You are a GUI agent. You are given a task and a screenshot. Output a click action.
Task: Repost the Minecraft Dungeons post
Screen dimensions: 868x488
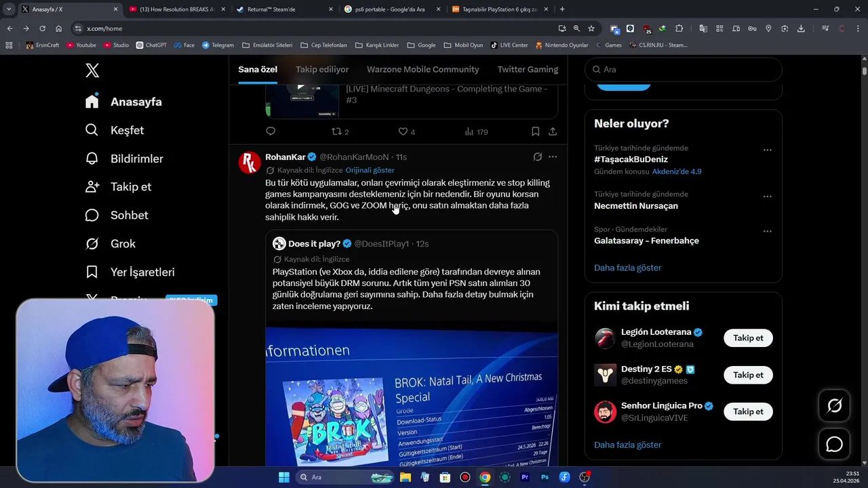[340, 131]
